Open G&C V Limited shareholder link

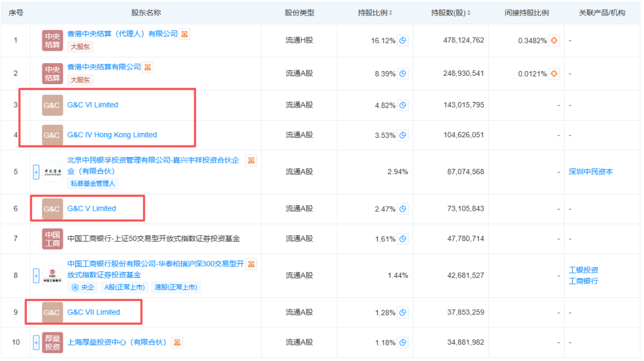coord(92,208)
